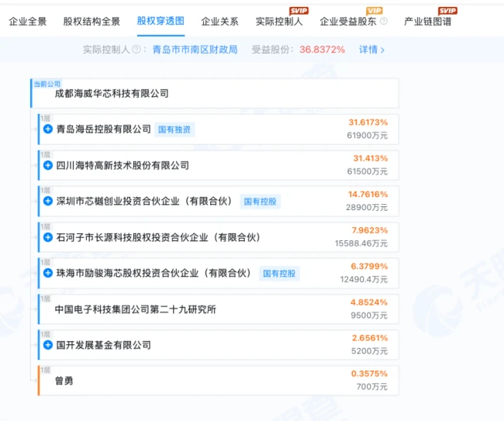The image size is (504, 421).
Task: Click amount 5200万元
Action: coord(369,351)
